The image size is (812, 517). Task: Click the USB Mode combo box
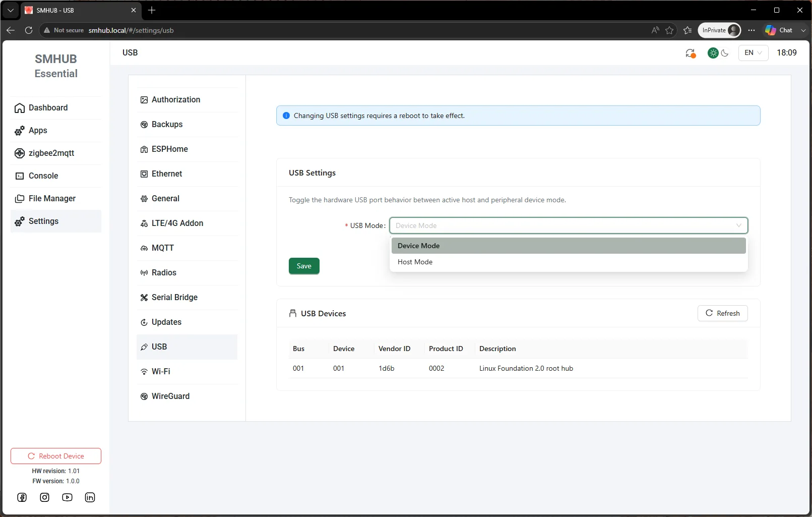[569, 225]
